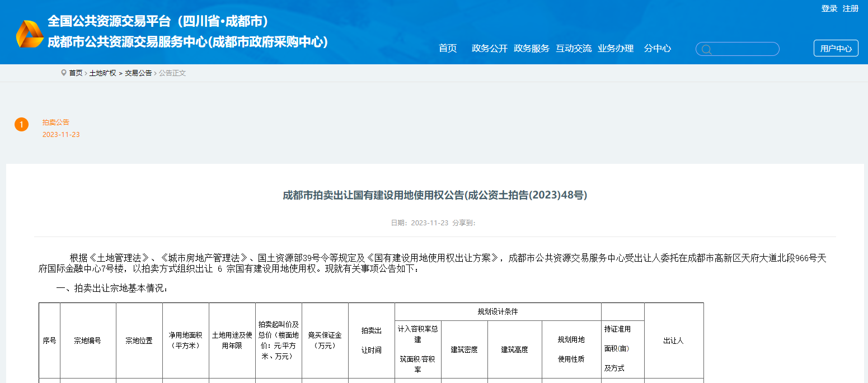Click 公告正文 breadcrumb text
The width and height of the screenshot is (868, 383).
tap(172, 73)
